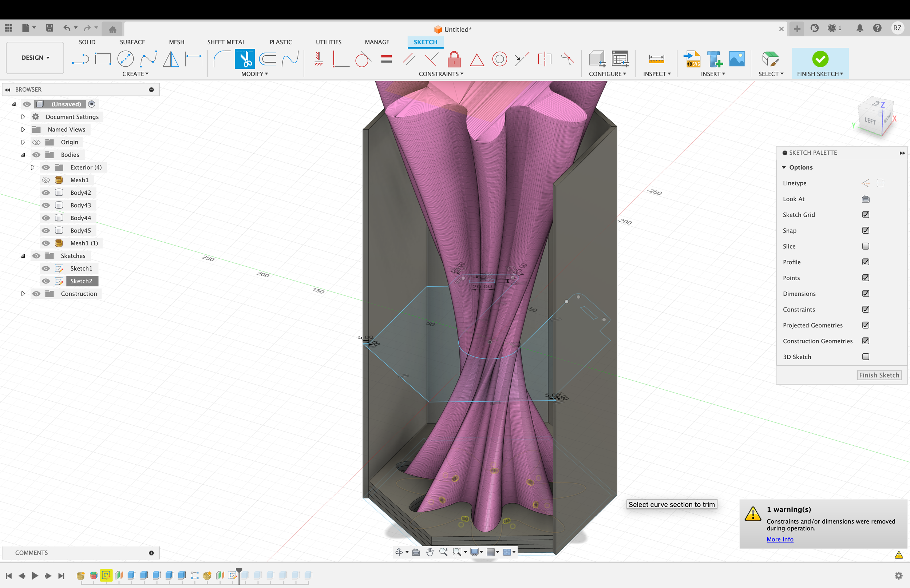Image resolution: width=910 pixels, height=588 pixels.
Task: Click the Look At icon in Sketch Palette
Action: 865,199
